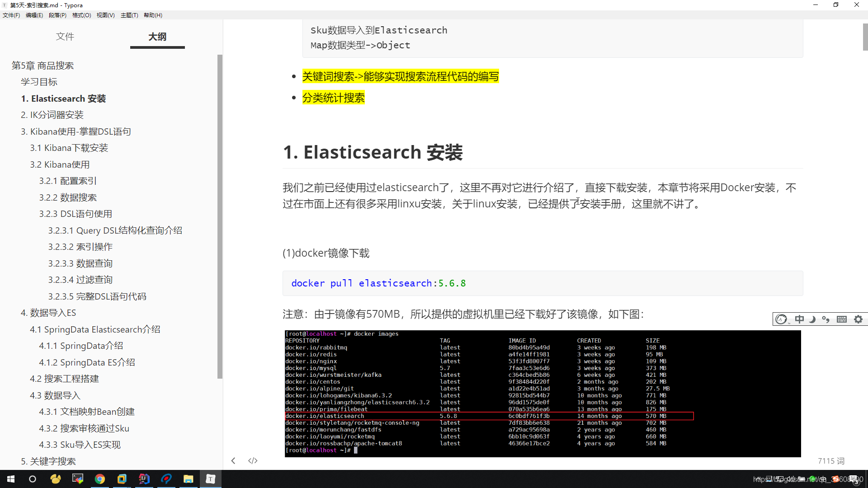Viewport: 868px width, 488px height.
Task: Open outline item 3.2 Kibana使用
Action: [60, 164]
